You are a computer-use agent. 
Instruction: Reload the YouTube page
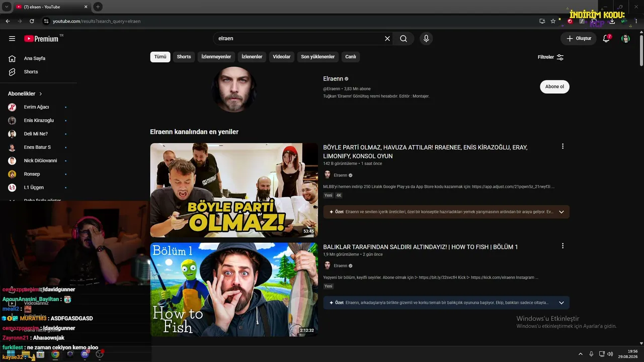(x=32, y=21)
